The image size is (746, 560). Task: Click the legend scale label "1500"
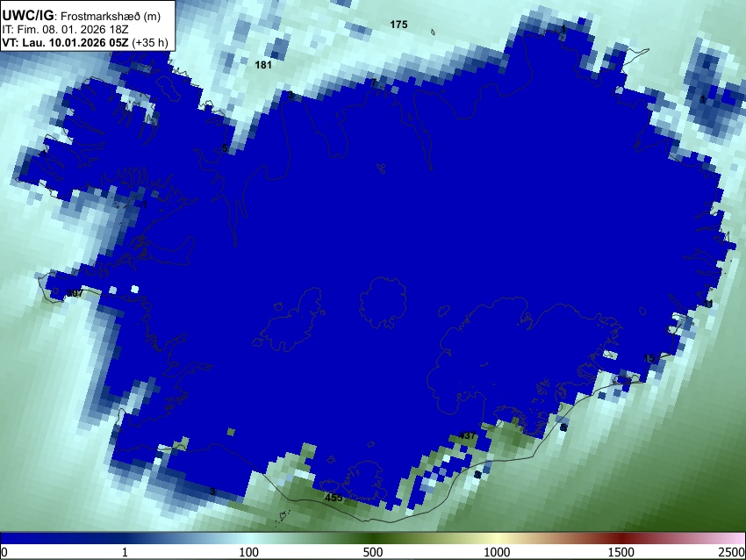click(x=621, y=552)
